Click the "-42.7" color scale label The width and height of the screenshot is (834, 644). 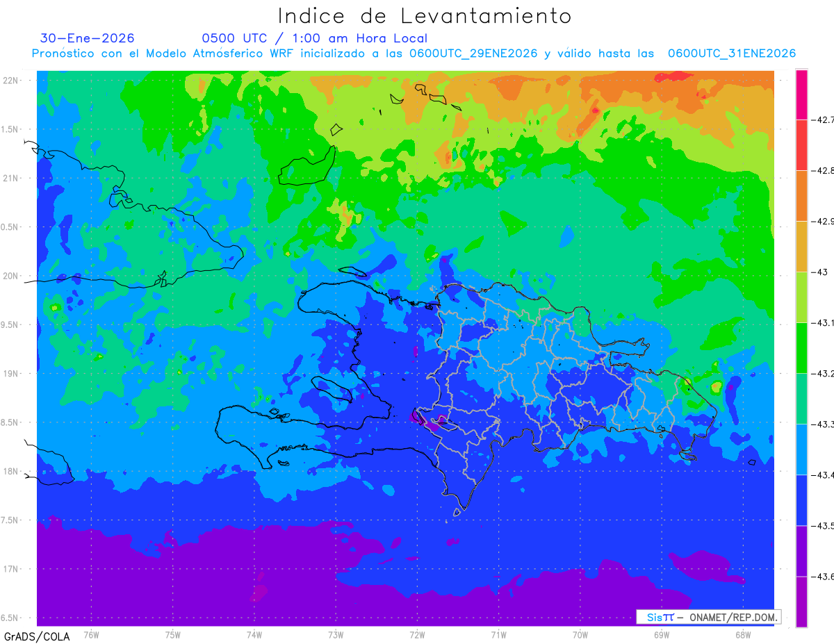pos(823,120)
